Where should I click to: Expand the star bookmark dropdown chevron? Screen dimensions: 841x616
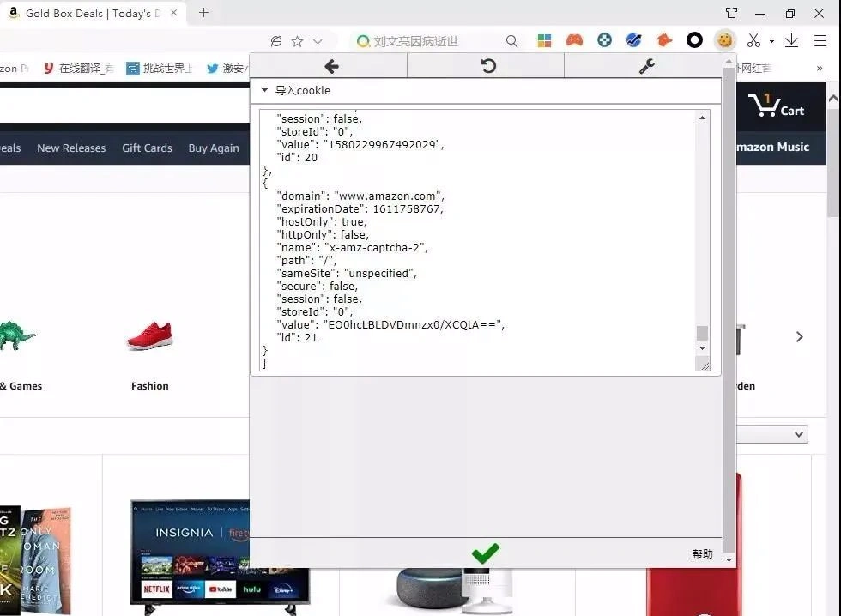pyautogui.click(x=318, y=41)
